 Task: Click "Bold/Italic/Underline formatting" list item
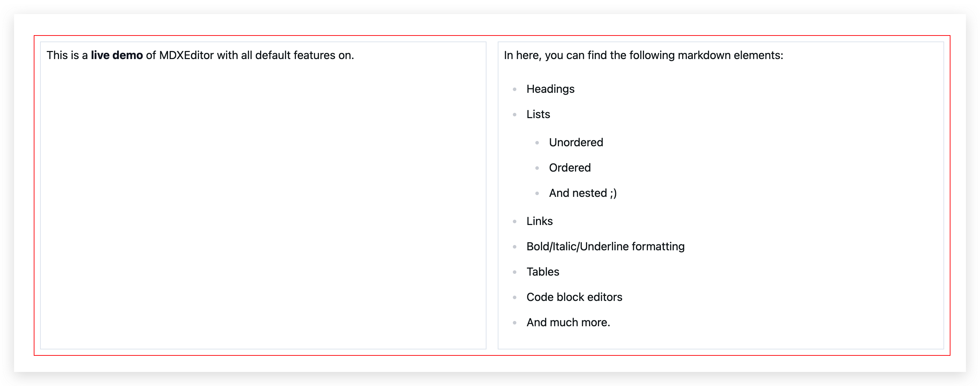[x=606, y=246]
